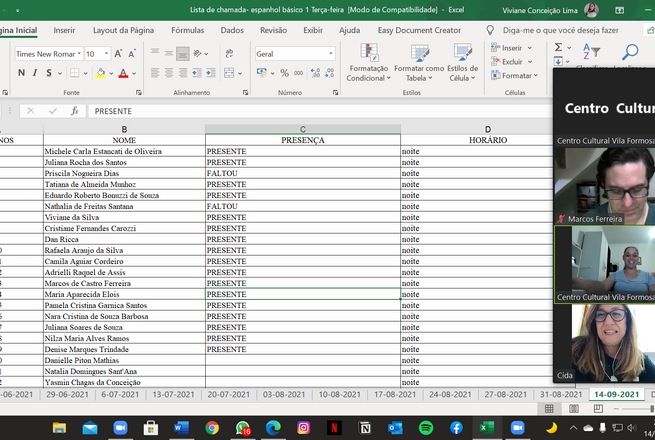Open the borders button
The image size is (655, 440).
pyautogui.click(x=75, y=73)
